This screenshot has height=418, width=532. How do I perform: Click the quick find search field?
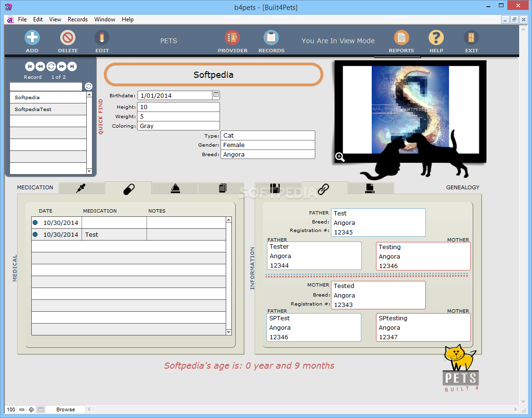click(46, 86)
